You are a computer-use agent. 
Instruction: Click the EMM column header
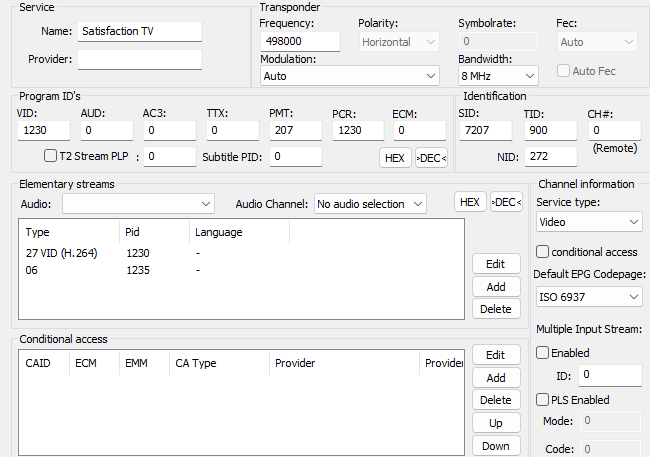tap(144, 363)
